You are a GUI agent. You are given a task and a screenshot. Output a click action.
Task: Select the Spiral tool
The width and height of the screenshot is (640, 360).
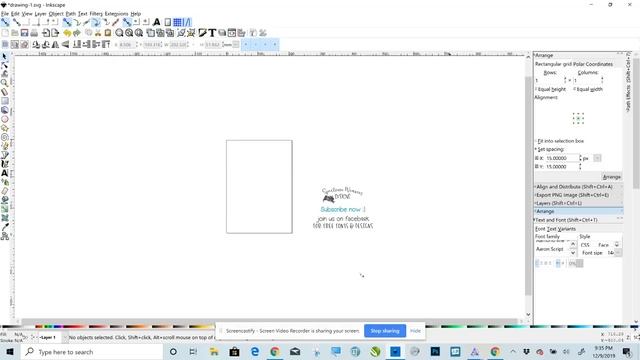point(4,137)
